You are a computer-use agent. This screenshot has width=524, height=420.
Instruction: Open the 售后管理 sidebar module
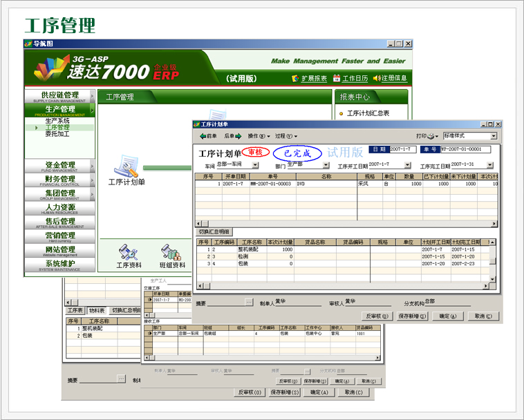coord(59,222)
